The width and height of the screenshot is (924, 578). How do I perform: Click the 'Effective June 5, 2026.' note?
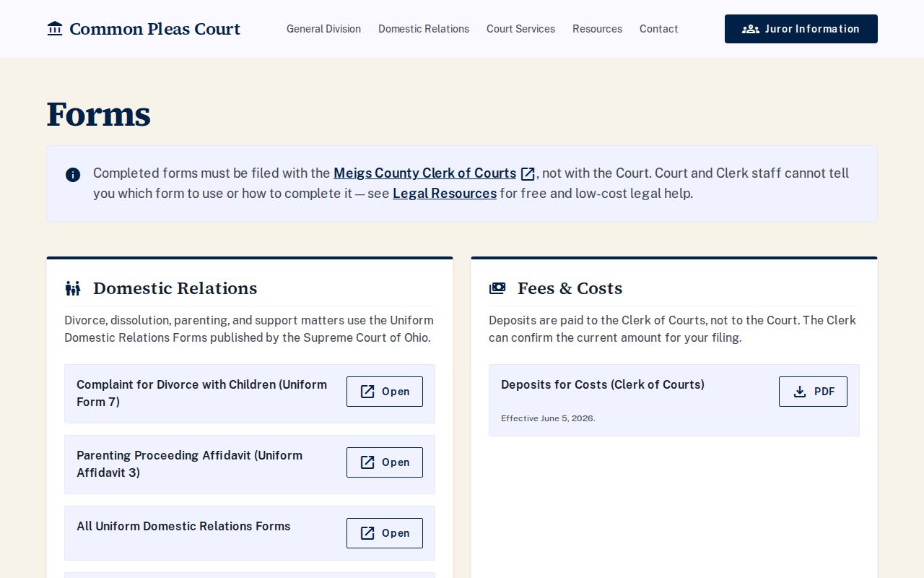click(x=548, y=418)
